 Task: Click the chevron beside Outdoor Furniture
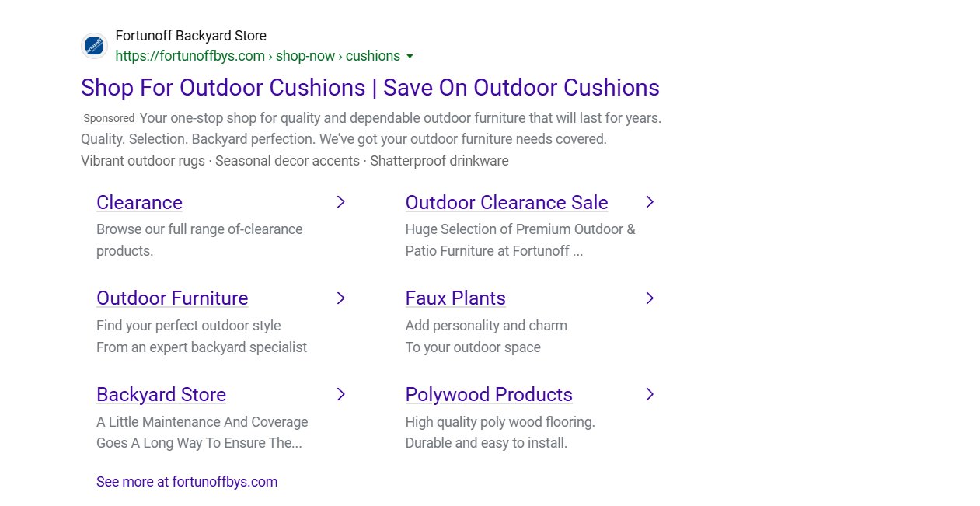pyautogui.click(x=340, y=298)
